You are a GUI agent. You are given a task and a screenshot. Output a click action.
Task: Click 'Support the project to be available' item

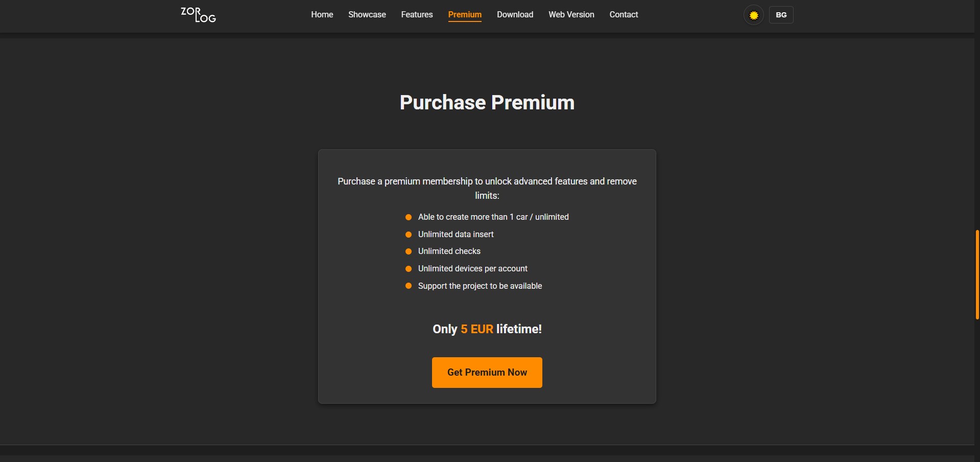tap(480, 286)
